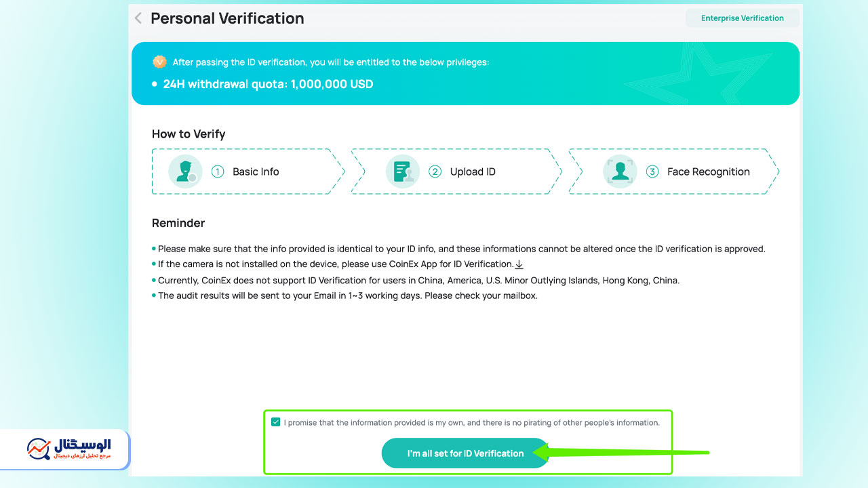Viewport: 868px width, 488px height.
Task: Click the Basic Info step label
Action: coord(256,171)
